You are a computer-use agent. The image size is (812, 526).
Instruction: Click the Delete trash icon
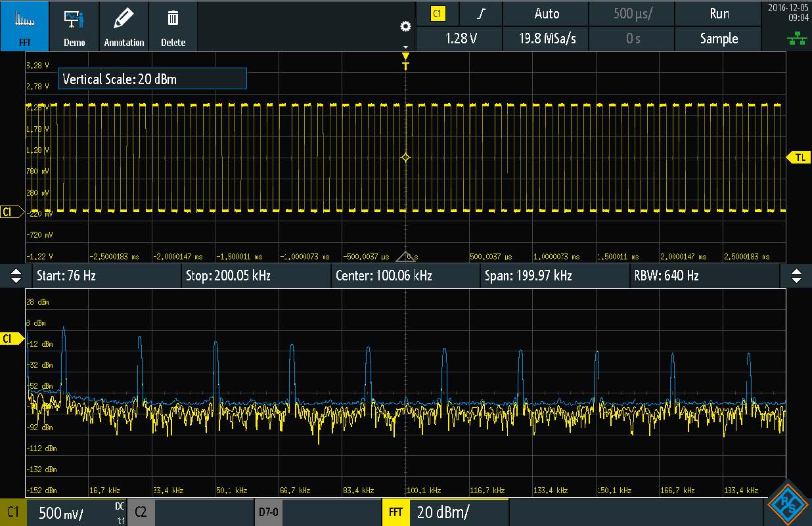click(173, 26)
